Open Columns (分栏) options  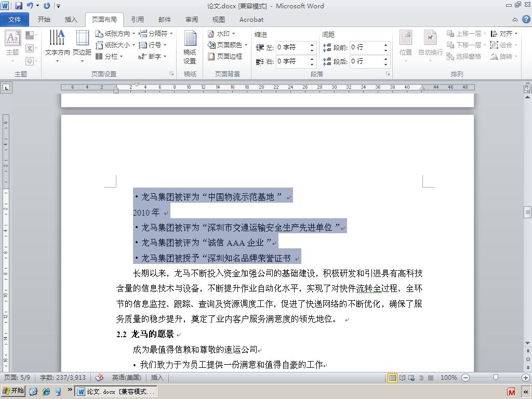(109, 56)
